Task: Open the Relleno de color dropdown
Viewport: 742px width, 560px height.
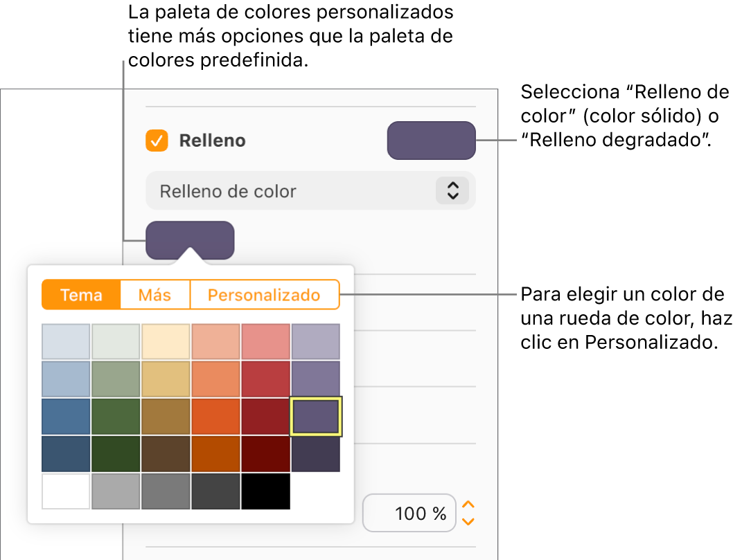Action: (x=310, y=190)
